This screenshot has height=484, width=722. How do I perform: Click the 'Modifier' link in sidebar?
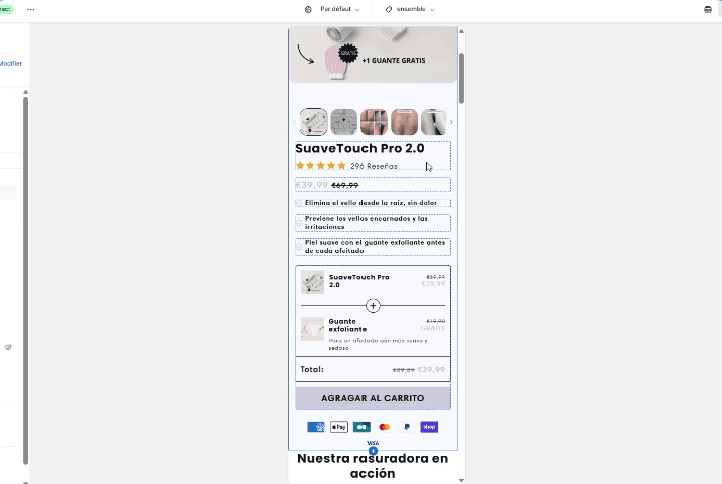(11, 64)
